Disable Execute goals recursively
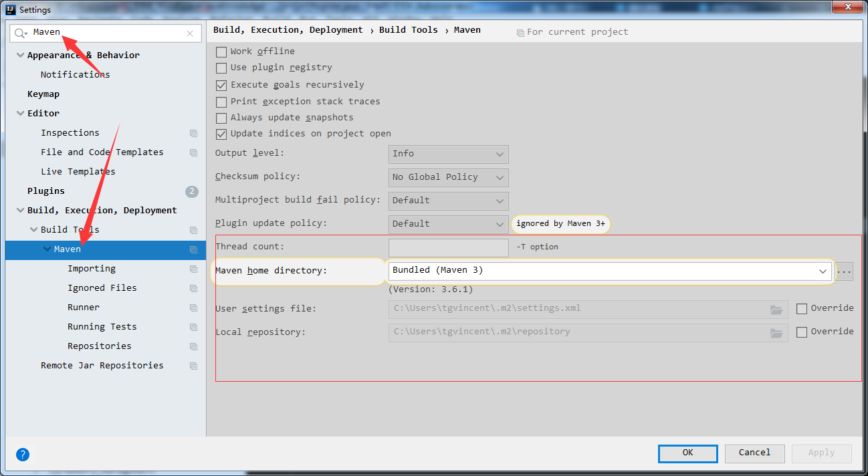The width and height of the screenshot is (868, 476). point(221,84)
